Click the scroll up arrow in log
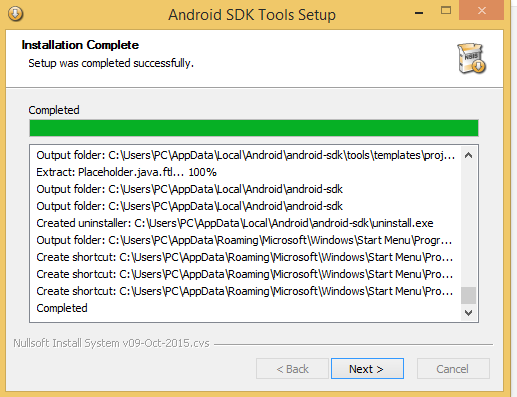 (468, 155)
